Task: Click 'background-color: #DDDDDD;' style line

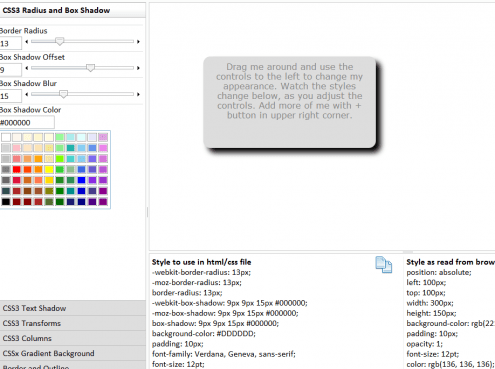Action: (x=204, y=333)
